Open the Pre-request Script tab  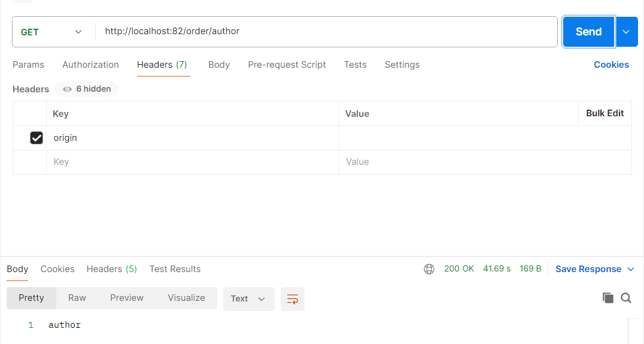click(x=287, y=65)
